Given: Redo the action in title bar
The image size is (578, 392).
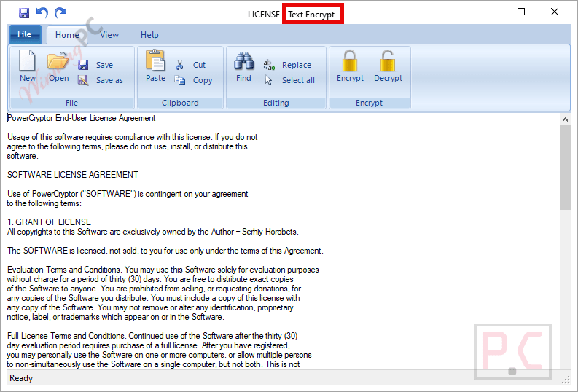Looking at the screenshot, I should pyautogui.click(x=60, y=13).
